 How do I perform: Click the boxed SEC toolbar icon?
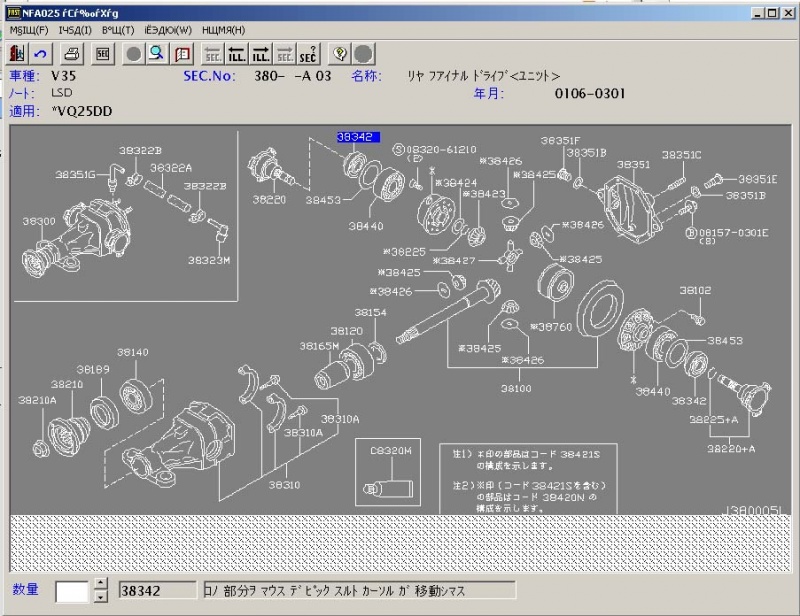point(102,53)
